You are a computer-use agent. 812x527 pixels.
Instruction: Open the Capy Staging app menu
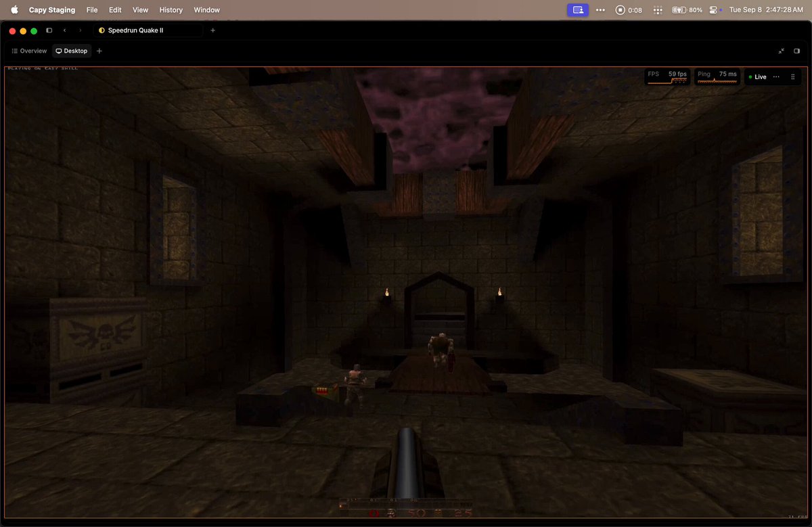[52, 10]
